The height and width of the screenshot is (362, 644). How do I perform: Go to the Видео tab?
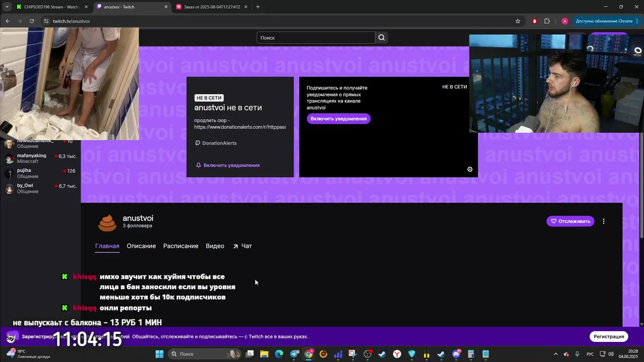pyautogui.click(x=215, y=246)
